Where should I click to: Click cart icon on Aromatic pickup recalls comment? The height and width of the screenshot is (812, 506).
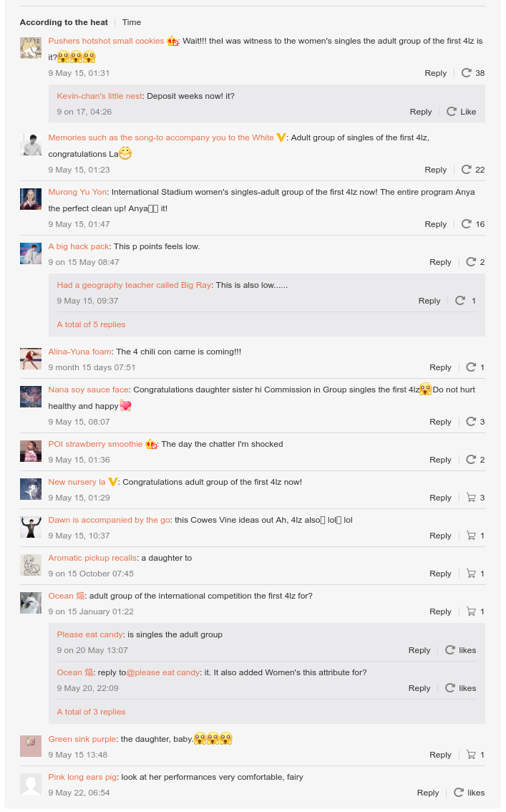[x=471, y=574]
